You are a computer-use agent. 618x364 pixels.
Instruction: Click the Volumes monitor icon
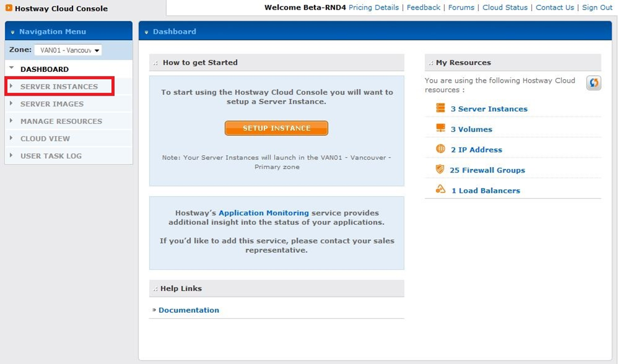[x=440, y=128]
